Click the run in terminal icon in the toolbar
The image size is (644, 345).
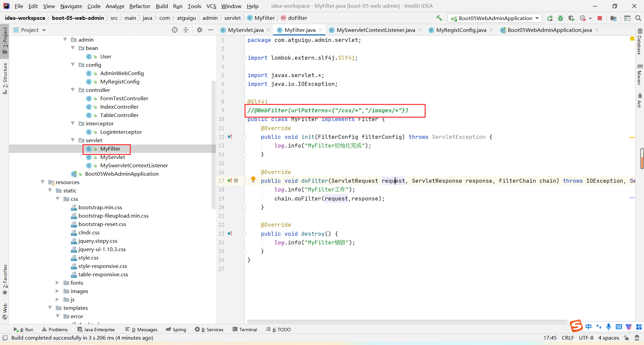(627, 18)
